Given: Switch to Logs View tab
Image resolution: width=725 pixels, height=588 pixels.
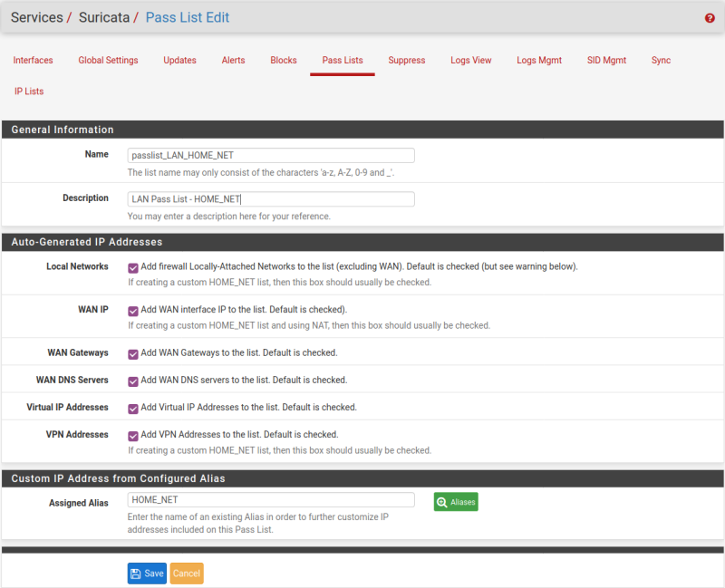Looking at the screenshot, I should (x=470, y=60).
